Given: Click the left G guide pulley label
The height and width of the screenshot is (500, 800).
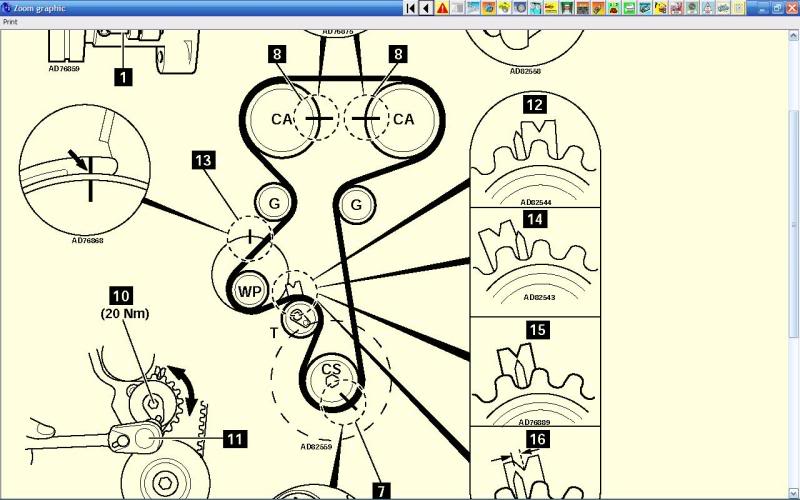Looking at the screenshot, I should tap(274, 204).
